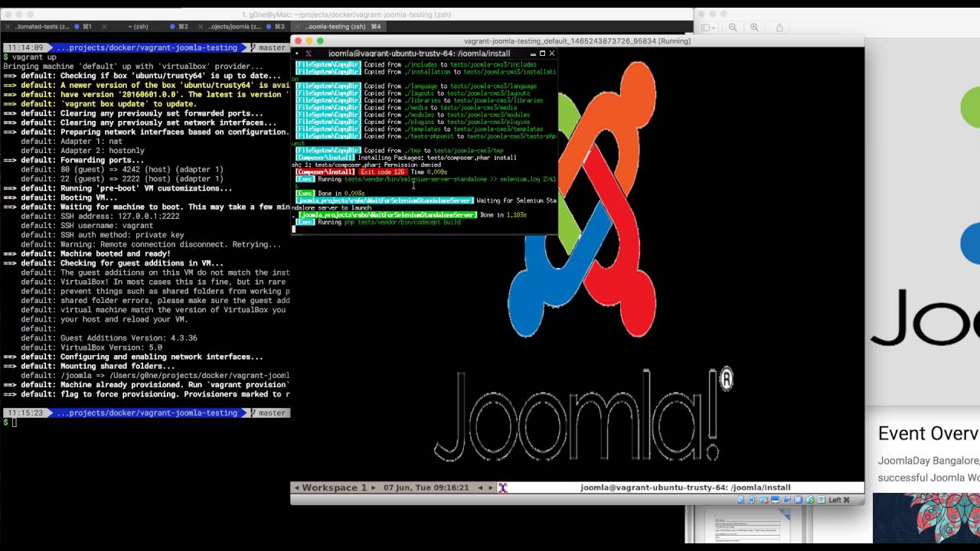
Task: Open Preview sidebar view dropdown
Action: coord(708,28)
